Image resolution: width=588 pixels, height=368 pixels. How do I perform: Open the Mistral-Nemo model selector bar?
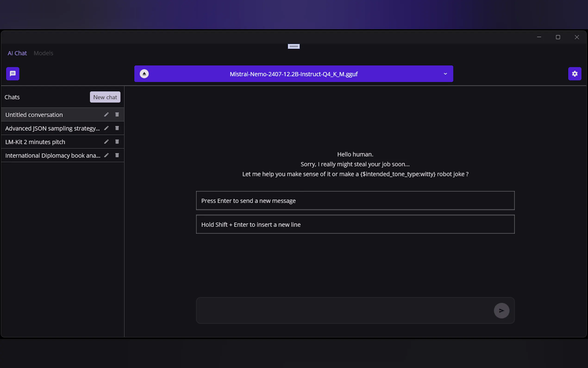[x=293, y=74]
